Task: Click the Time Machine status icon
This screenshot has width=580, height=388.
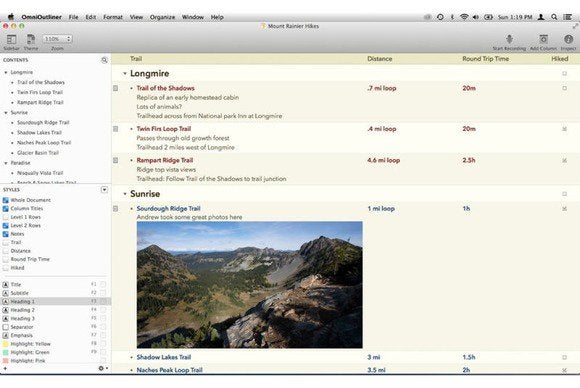Action: pyautogui.click(x=440, y=17)
